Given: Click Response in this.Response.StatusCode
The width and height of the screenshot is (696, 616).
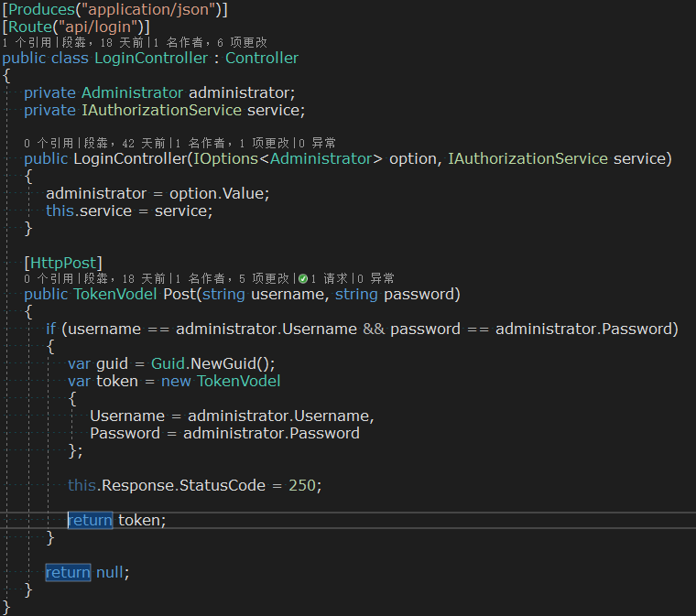Looking at the screenshot, I should (138, 485).
